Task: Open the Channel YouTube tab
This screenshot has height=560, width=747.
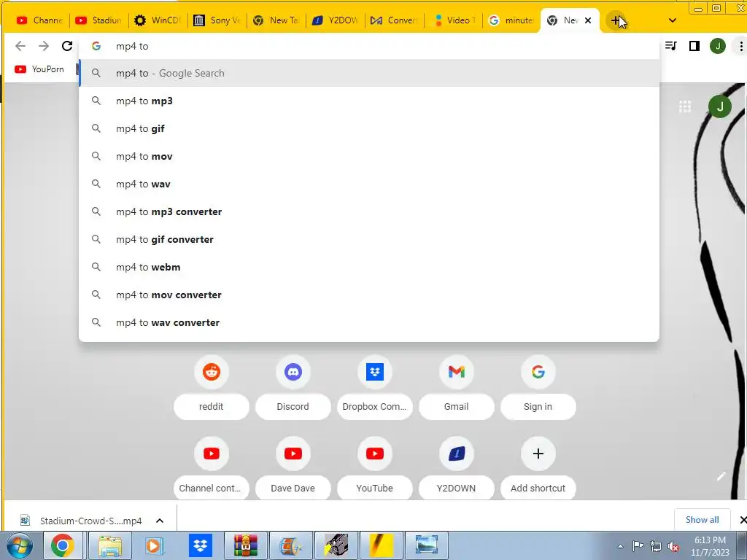Action: tap(39, 20)
